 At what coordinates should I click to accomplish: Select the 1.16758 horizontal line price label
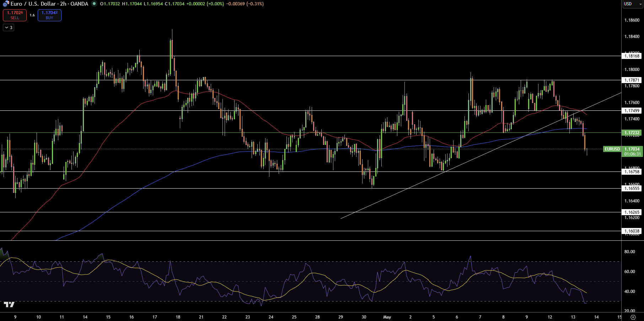coord(632,172)
